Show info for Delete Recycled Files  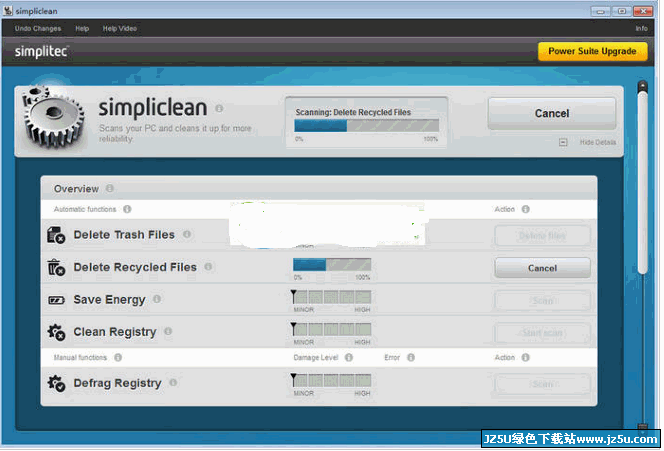[208, 266]
